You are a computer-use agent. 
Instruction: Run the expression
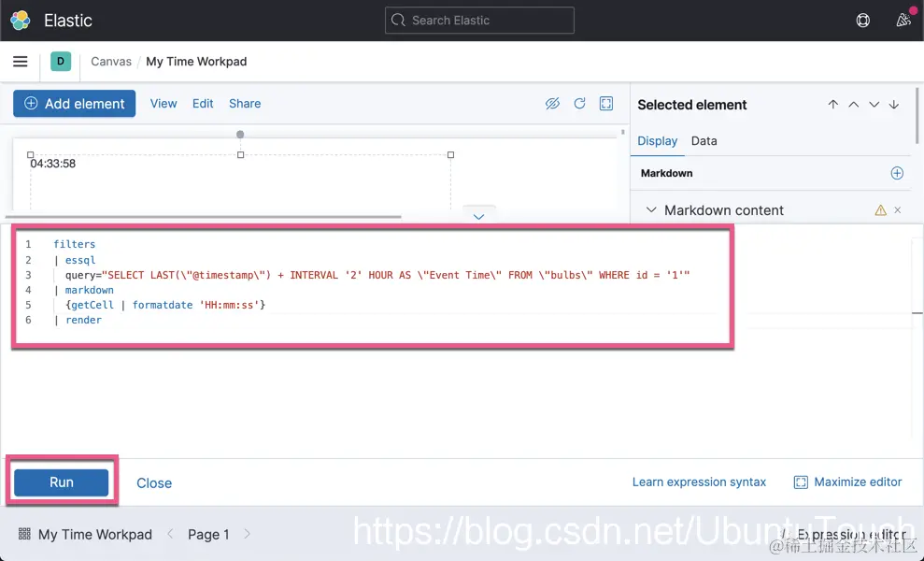(x=62, y=482)
